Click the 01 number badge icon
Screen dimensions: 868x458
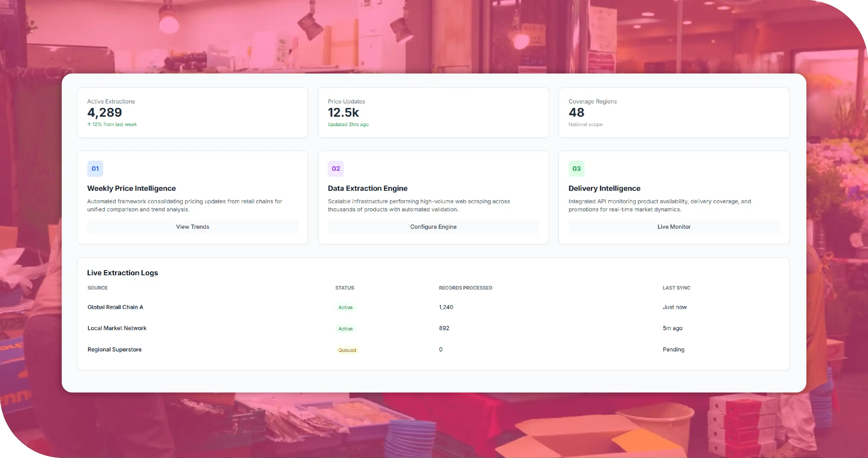coord(95,168)
